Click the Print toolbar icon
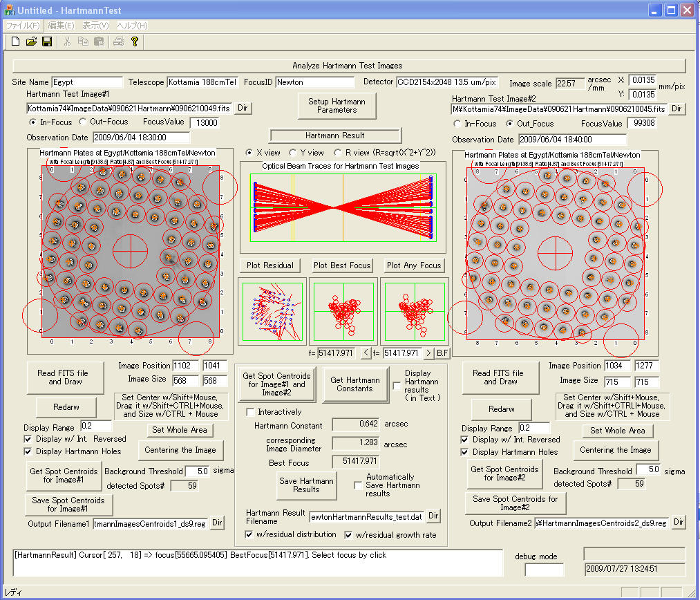700x600 pixels. click(119, 41)
